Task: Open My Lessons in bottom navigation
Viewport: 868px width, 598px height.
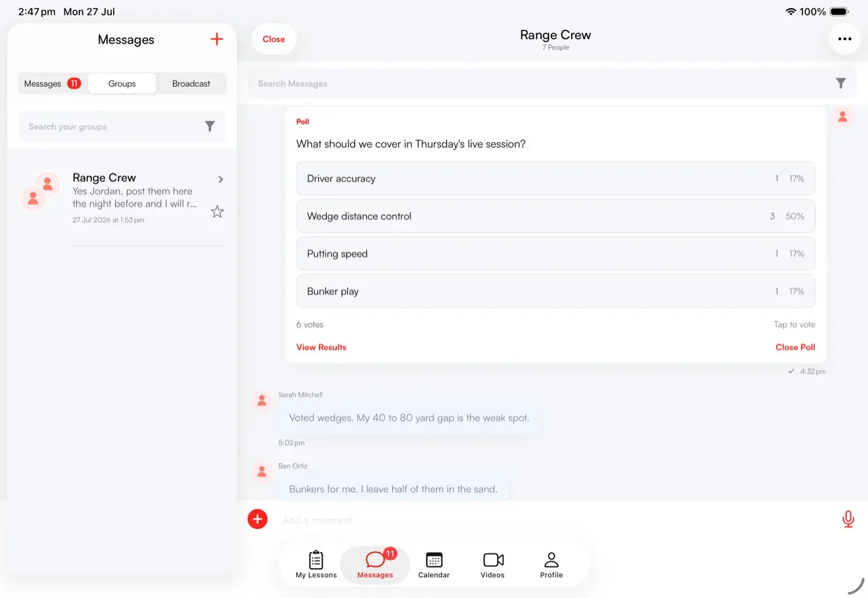Action: click(x=316, y=565)
